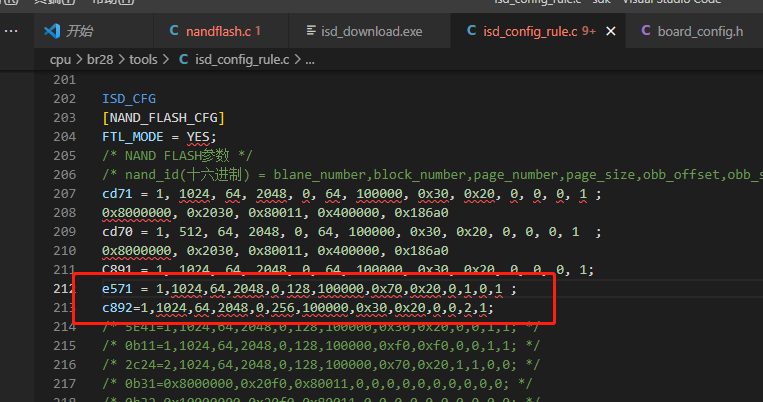Click line number 207 in the gutter
The height and width of the screenshot is (402, 763).
tap(64, 194)
